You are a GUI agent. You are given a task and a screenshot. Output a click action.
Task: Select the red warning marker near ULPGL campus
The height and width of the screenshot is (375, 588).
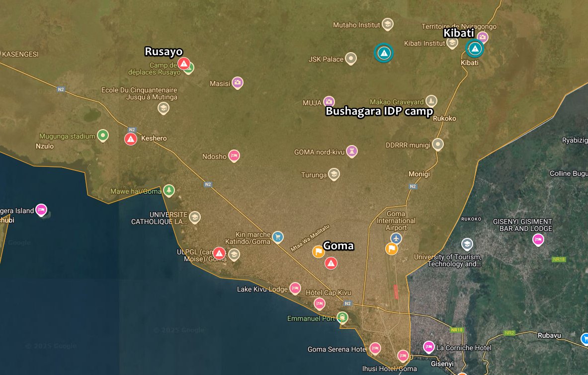click(x=219, y=253)
